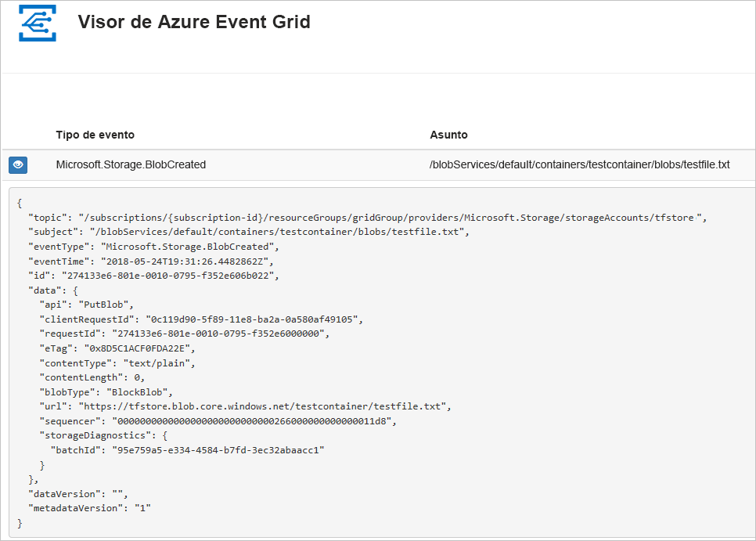Screen dimensions: 756x541
Task: Click the "requestId" line in JSON
Action: tap(185, 334)
